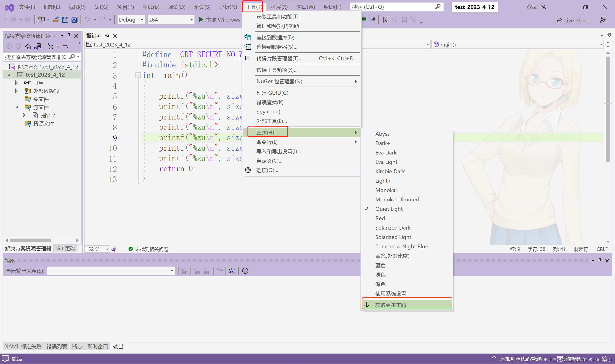Toggle pin on Solution Explorer panel
Image resolution: width=615 pixels, height=364 pixels.
[69, 36]
